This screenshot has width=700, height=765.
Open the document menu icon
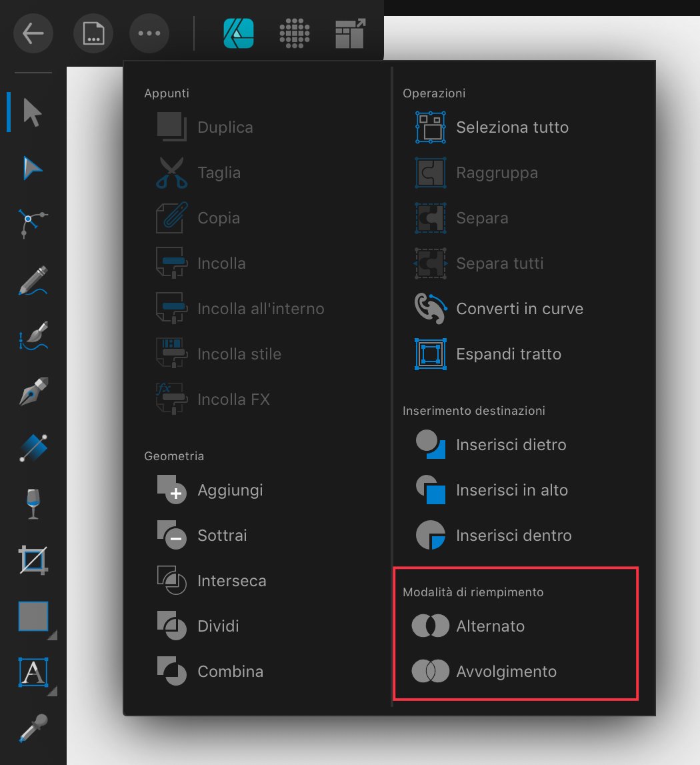coord(93,33)
